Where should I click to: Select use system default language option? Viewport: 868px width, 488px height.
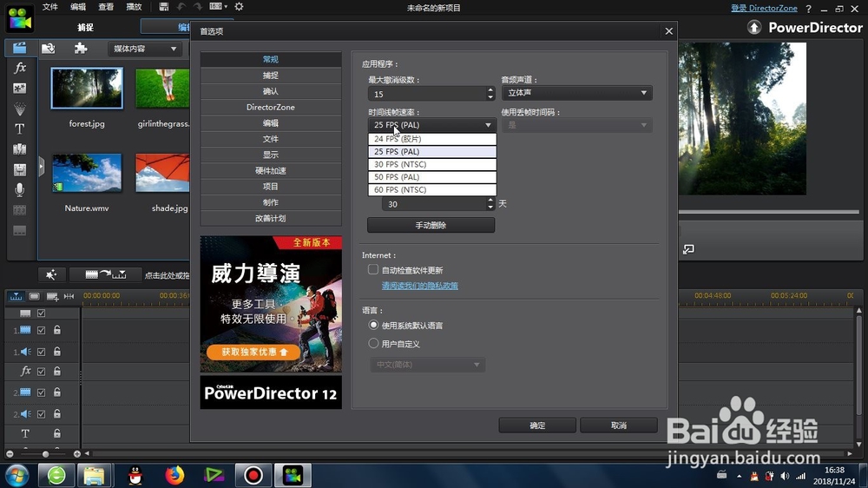(x=373, y=325)
